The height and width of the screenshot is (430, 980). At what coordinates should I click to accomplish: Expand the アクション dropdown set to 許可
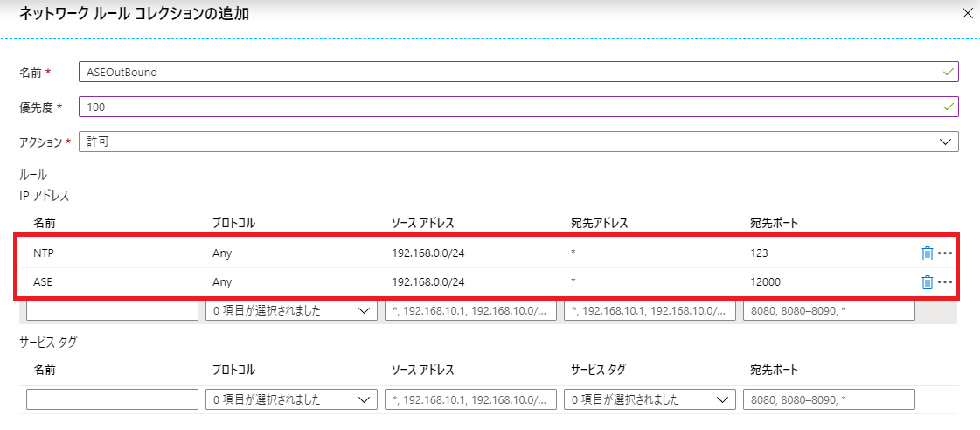pos(518,142)
